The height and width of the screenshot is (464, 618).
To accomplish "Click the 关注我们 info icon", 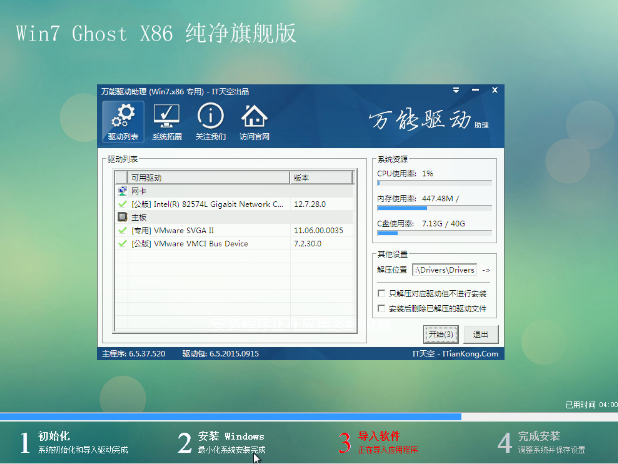I will 210,121.
